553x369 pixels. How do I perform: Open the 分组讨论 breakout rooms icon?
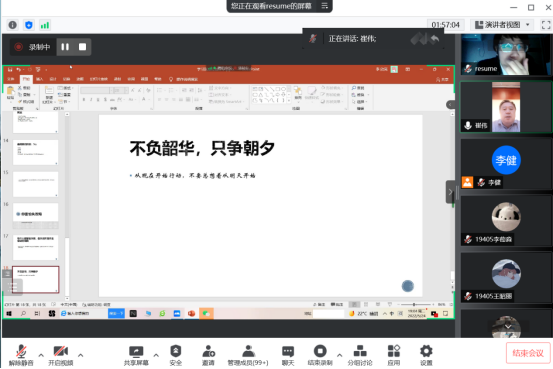point(360,355)
